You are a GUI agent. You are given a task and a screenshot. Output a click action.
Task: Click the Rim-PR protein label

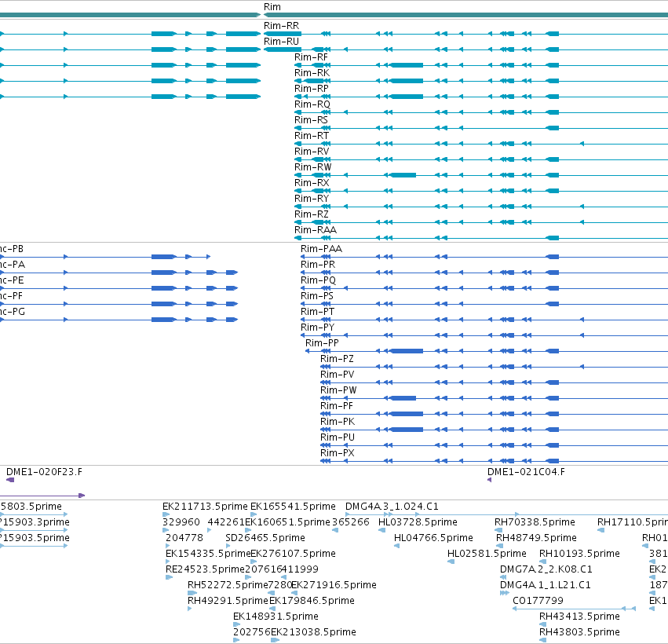318,265
